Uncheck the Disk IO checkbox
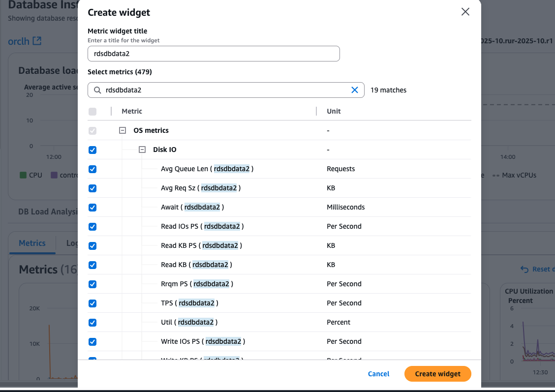 click(92, 150)
